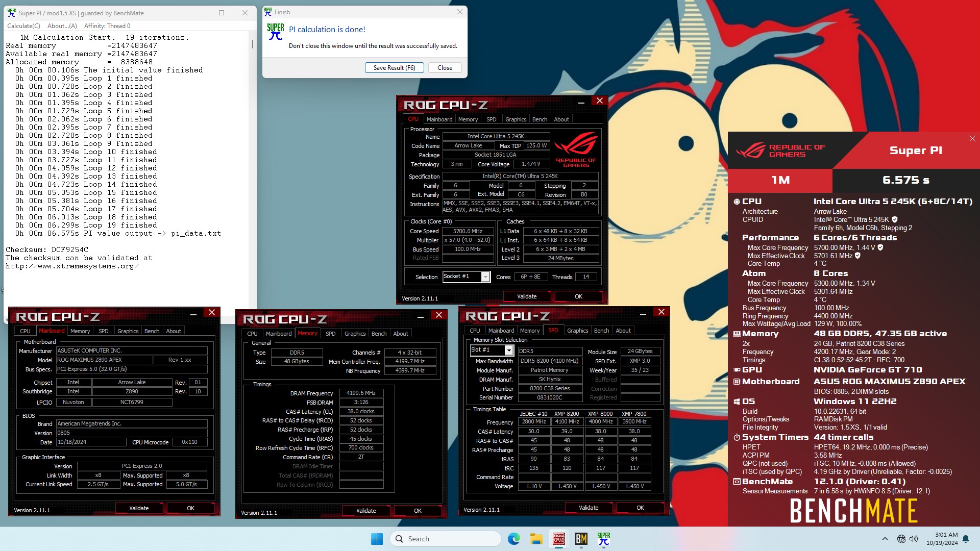
Task: Click Core Speed 5700.0 MHz field
Action: [x=468, y=231]
